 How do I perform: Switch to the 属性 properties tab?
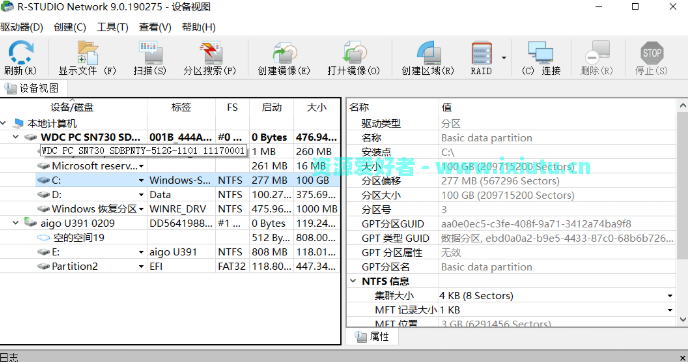[373, 337]
